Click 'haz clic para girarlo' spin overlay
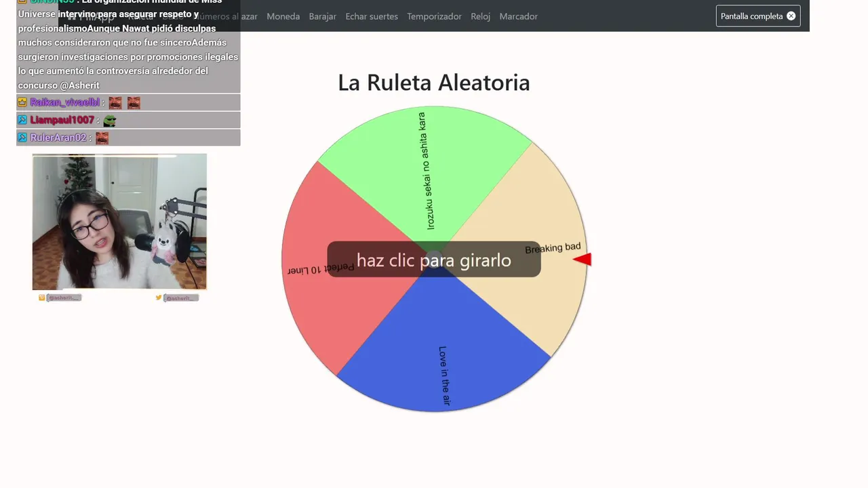The image size is (868, 488). (434, 260)
